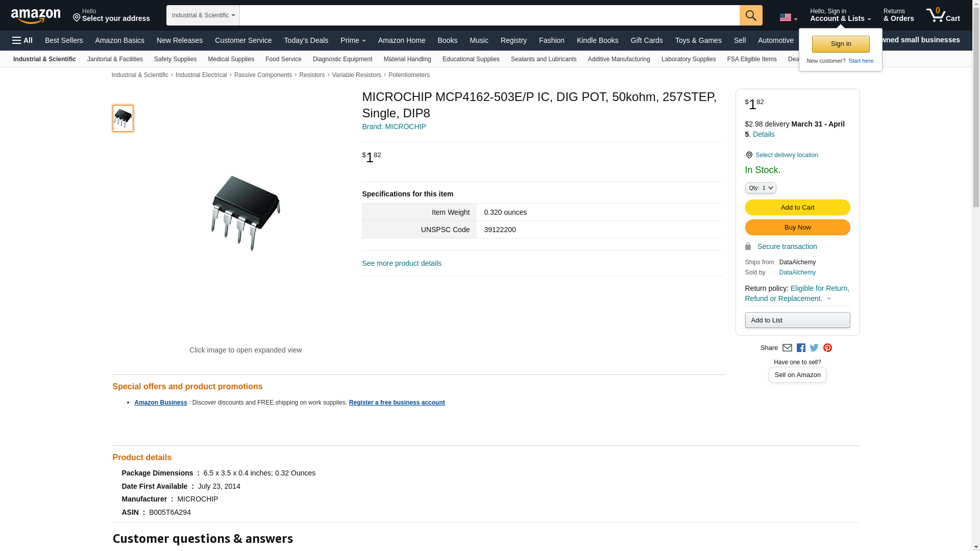The image size is (980, 551).
Task: Share on Facebook icon
Action: coord(801,348)
